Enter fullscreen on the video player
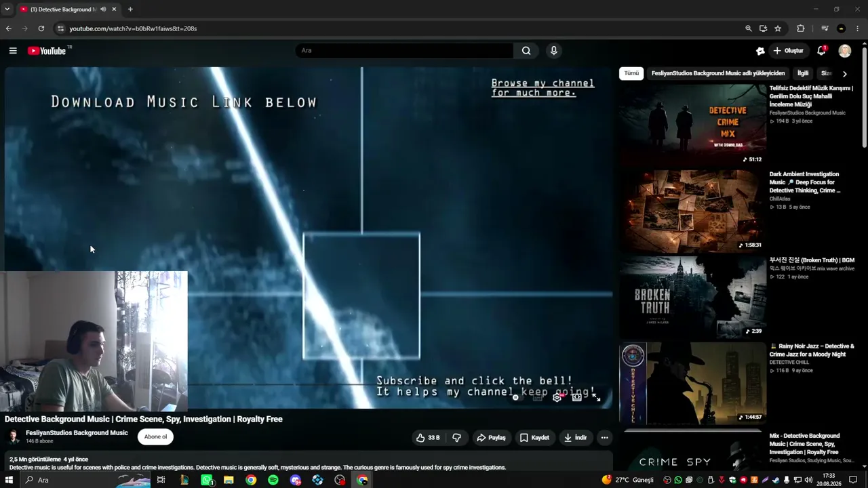The width and height of the screenshot is (868, 488). click(x=596, y=398)
